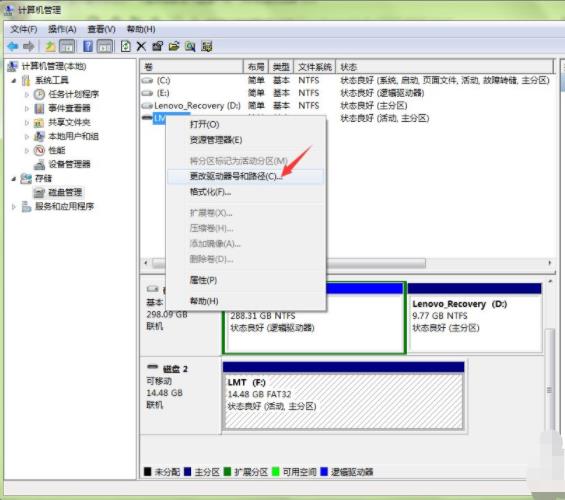Click the Properties toolbar icon
This screenshot has width=565, height=500.
[x=157, y=46]
